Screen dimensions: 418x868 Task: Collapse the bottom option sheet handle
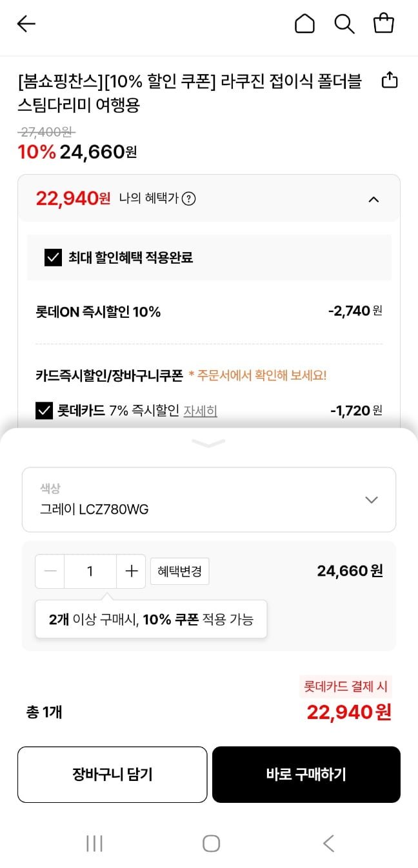(208, 443)
